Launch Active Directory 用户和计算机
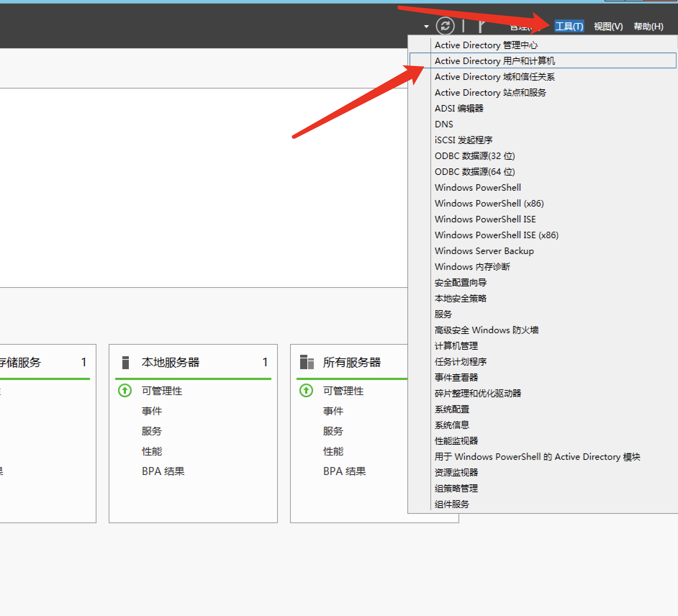Screen dimensions: 678x616 [x=494, y=61]
